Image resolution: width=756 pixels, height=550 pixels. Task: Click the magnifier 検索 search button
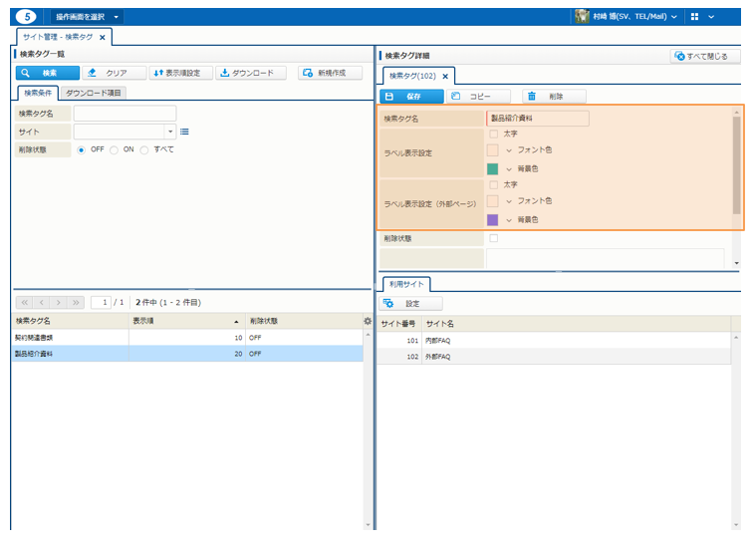pos(47,73)
